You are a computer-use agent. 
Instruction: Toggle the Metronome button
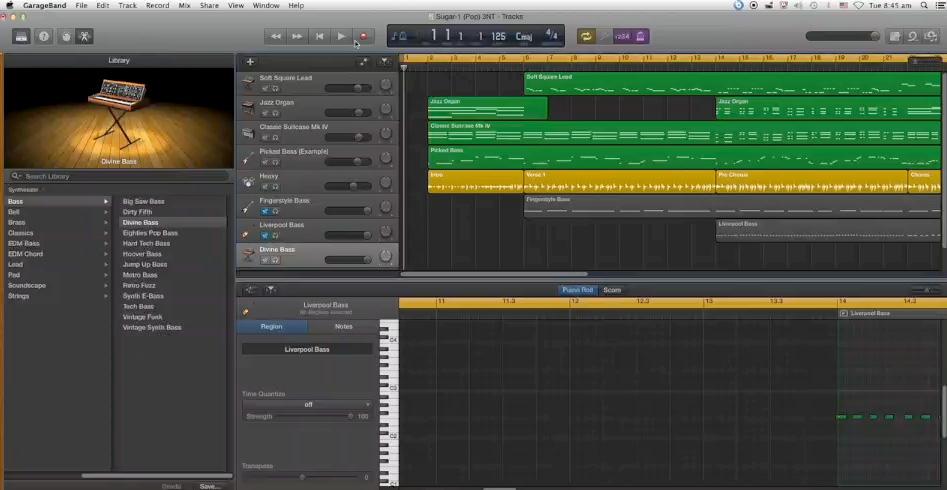point(641,36)
